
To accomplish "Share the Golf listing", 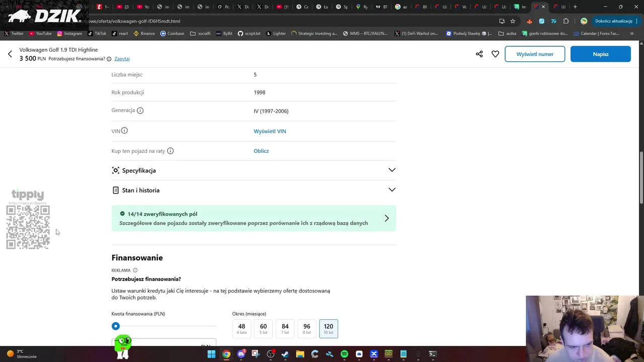I will tap(479, 54).
